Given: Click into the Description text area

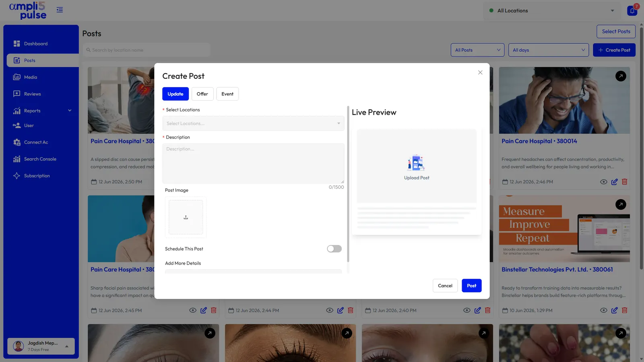Looking at the screenshot, I should click(x=253, y=164).
